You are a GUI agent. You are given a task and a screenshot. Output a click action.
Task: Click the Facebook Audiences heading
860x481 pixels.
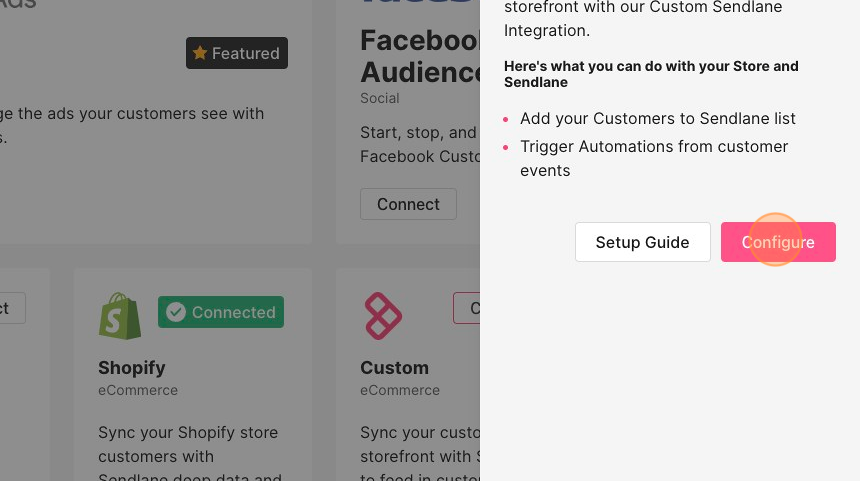[420, 56]
